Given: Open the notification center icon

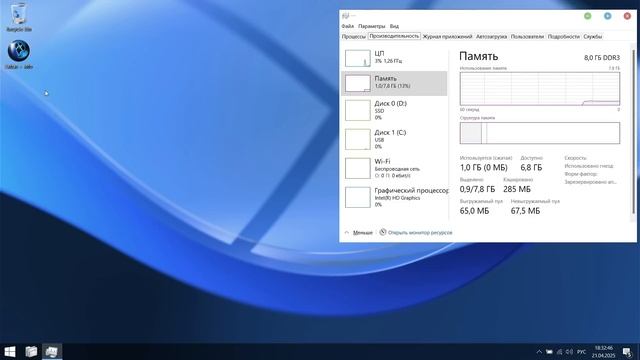Looking at the screenshot, I should [x=627, y=352].
